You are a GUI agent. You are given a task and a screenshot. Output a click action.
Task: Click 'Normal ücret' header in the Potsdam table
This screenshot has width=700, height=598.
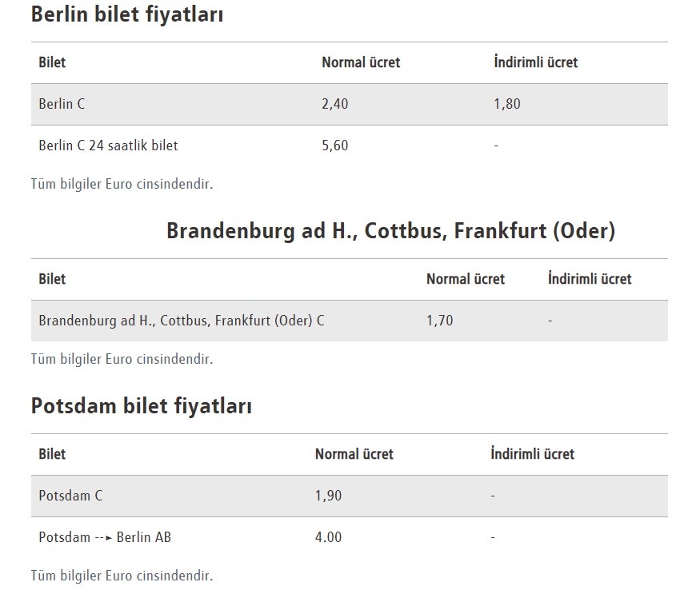(354, 454)
